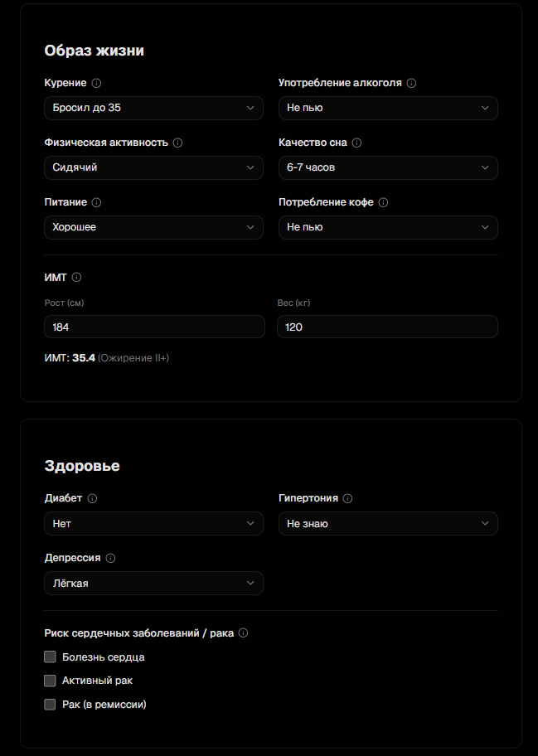Click info icon beside Качество сна
The height and width of the screenshot is (756, 538).
(356, 143)
